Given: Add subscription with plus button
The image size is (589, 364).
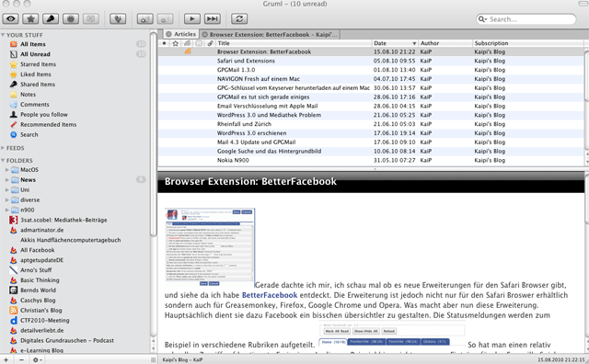Looking at the screenshot, I should point(6,359).
